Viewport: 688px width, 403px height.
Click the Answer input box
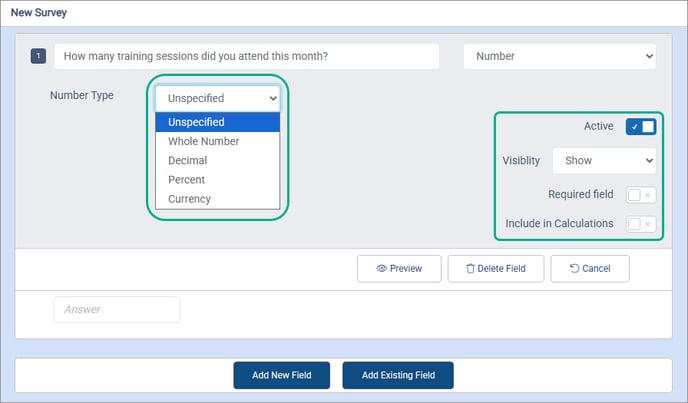[117, 310]
